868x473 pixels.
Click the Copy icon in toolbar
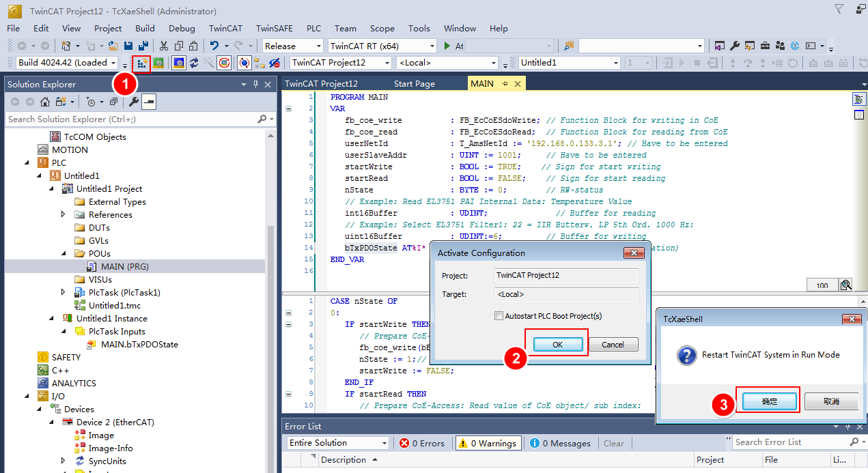click(178, 46)
